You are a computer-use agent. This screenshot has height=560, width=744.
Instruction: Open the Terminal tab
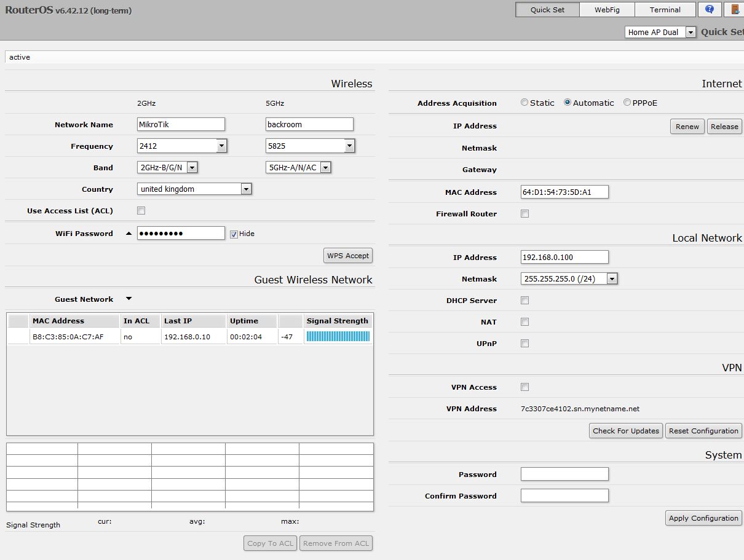pos(665,10)
